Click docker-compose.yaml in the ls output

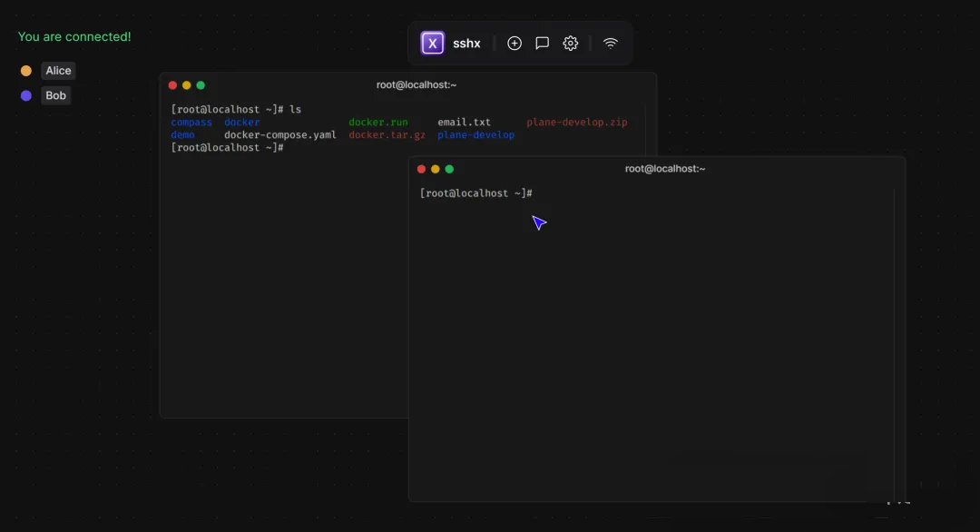point(279,134)
